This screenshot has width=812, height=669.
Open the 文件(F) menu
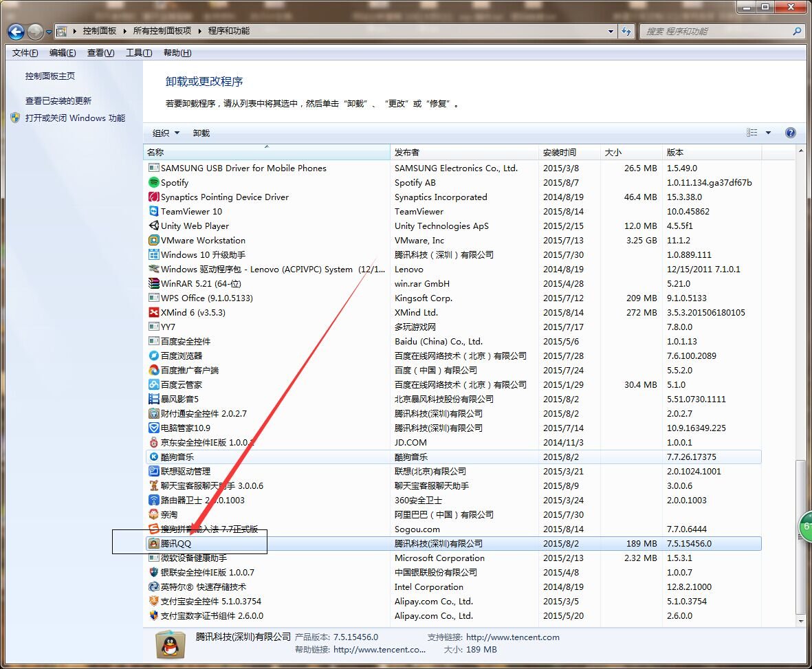click(25, 53)
